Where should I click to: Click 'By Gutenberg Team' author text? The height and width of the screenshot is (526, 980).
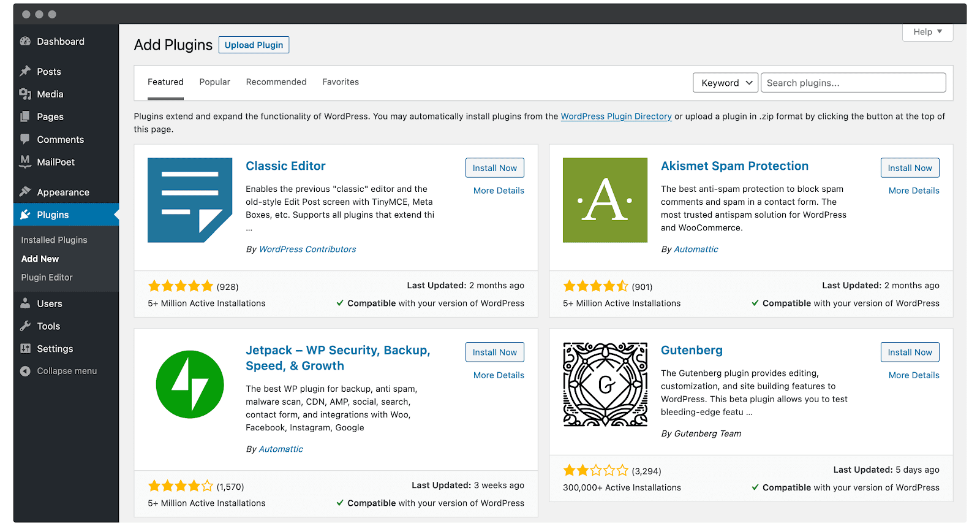click(701, 433)
